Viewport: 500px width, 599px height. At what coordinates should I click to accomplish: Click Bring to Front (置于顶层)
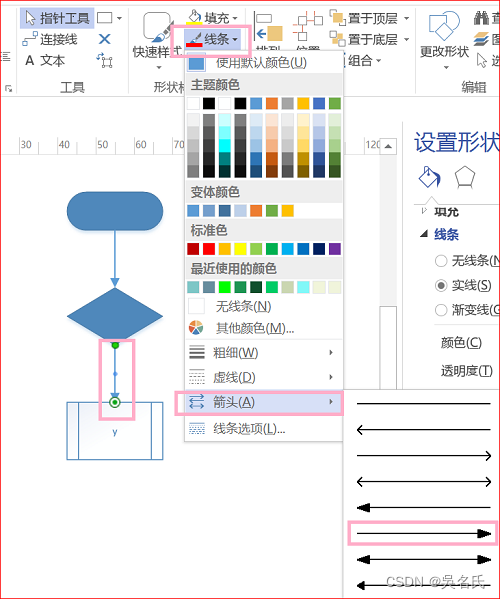[370, 18]
